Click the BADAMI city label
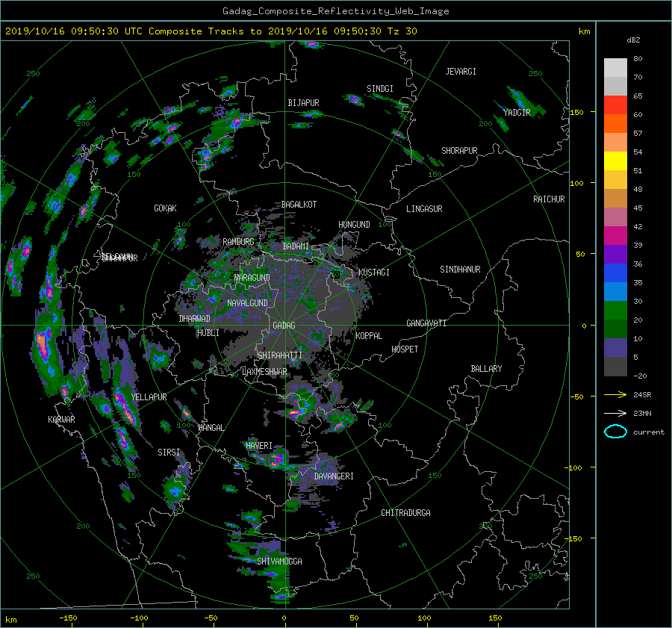Screen dimensions: 672x628 (296, 246)
